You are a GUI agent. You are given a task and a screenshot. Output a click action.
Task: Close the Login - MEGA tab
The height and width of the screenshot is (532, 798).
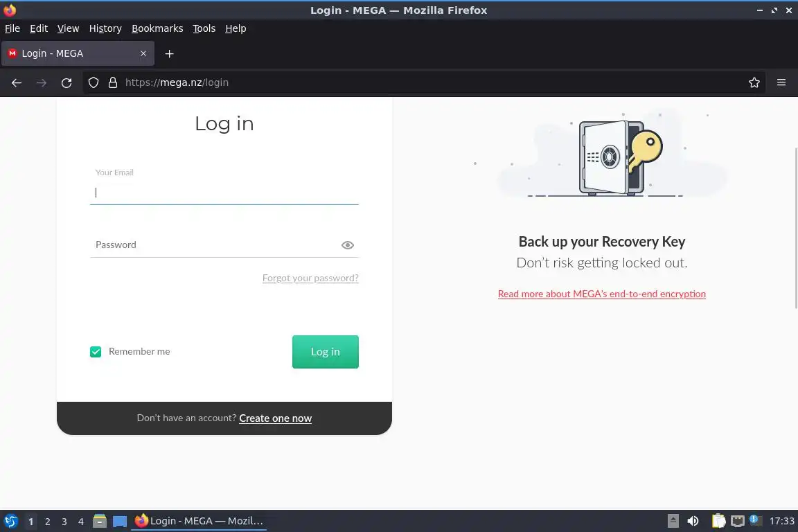(x=143, y=53)
